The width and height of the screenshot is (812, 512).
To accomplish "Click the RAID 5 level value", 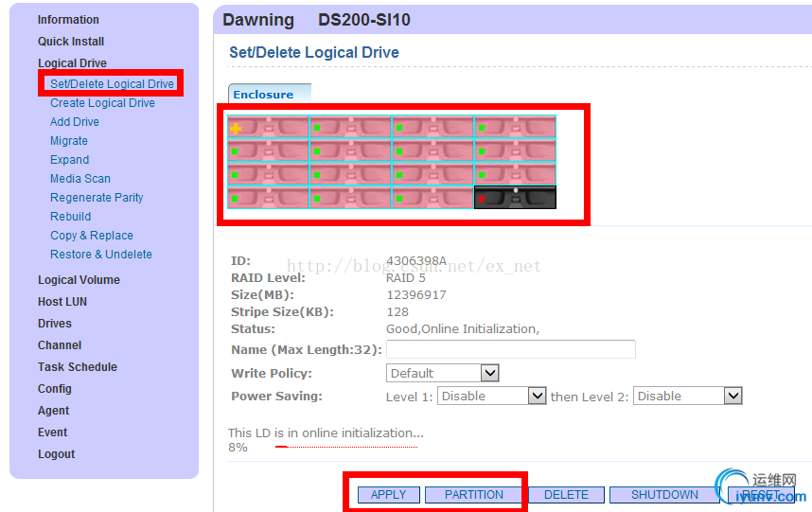I will coord(405,278).
